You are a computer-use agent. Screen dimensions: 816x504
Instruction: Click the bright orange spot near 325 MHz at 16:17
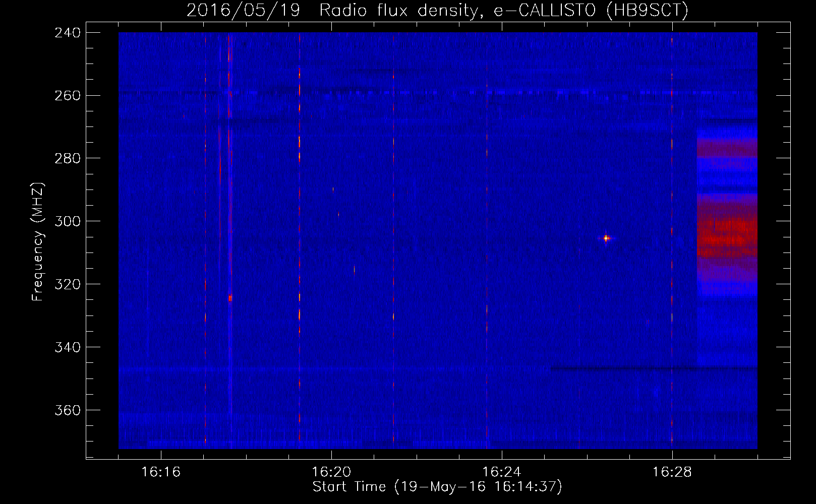pyautogui.click(x=230, y=298)
